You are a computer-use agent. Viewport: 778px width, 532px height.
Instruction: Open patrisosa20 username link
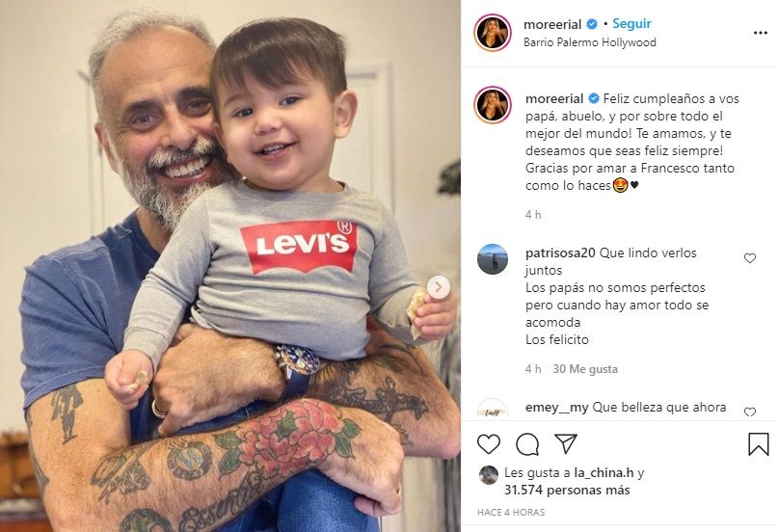(560, 253)
